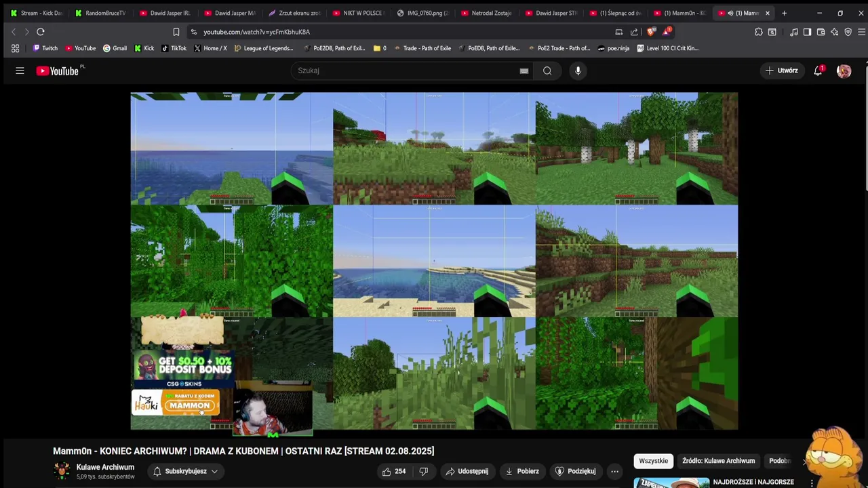Open the NAJDROŻSZE I NAJGORSZE suggested video thumbnail
The image size is (868, 488).
pyautogui.click(x=671, y=483)
